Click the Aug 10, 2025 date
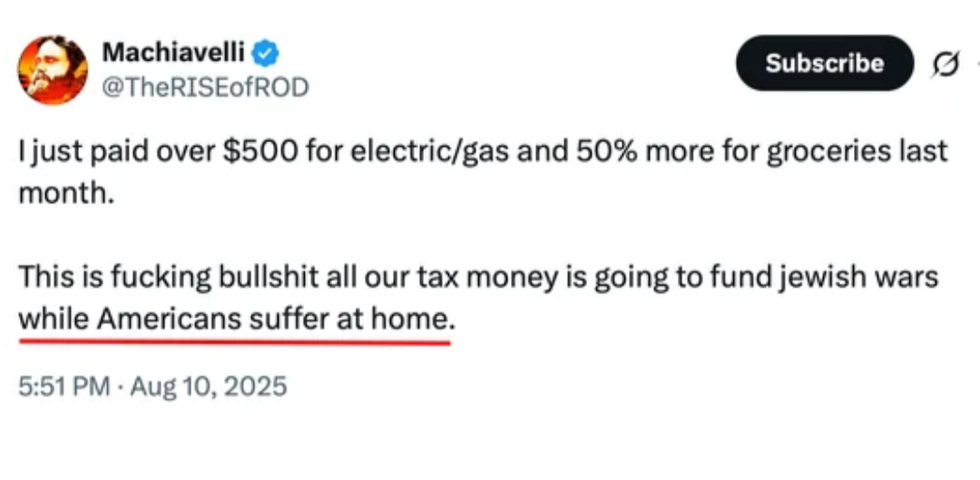Image resolution: width=980 pixels, height=480 pixels. pos(209,387)
